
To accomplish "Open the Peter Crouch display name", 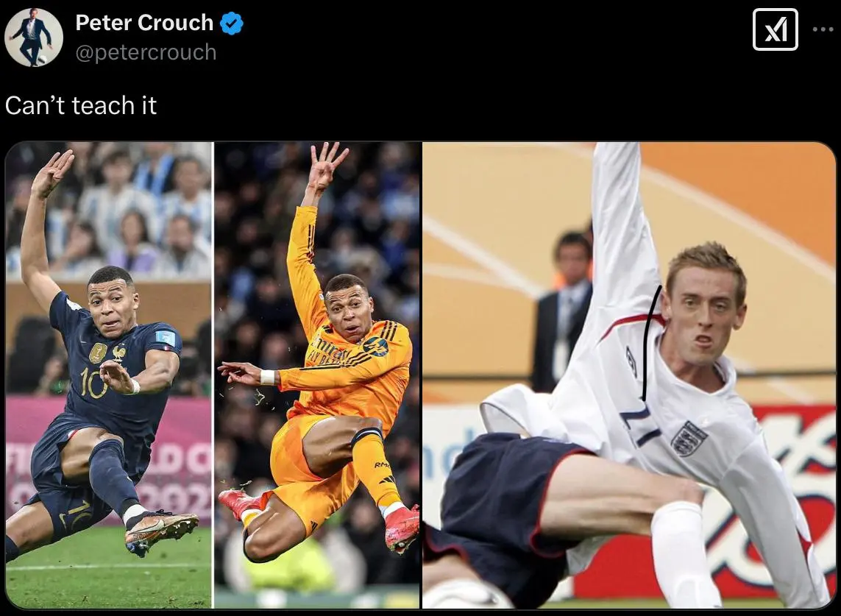I will pos(144,23).
